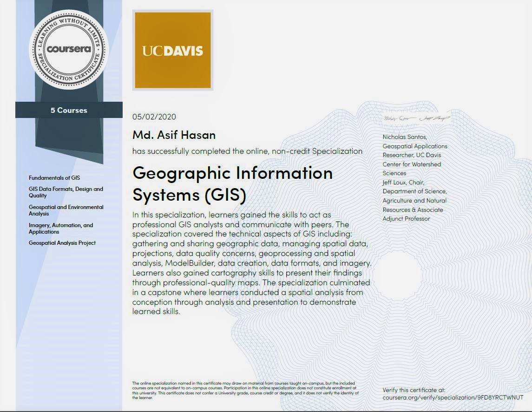
Task: Click the UC Davis gold logo
Action: [172, 50]
